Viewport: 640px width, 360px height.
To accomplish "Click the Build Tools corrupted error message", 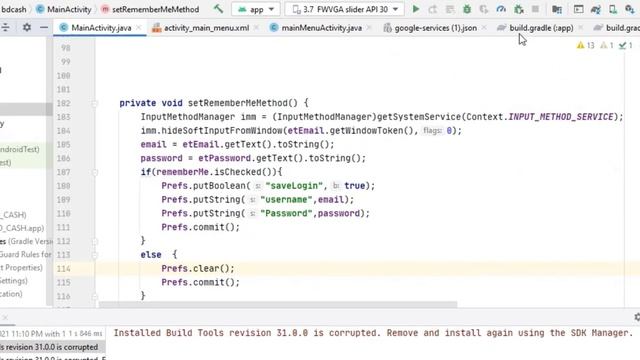I will click(373, 333).
